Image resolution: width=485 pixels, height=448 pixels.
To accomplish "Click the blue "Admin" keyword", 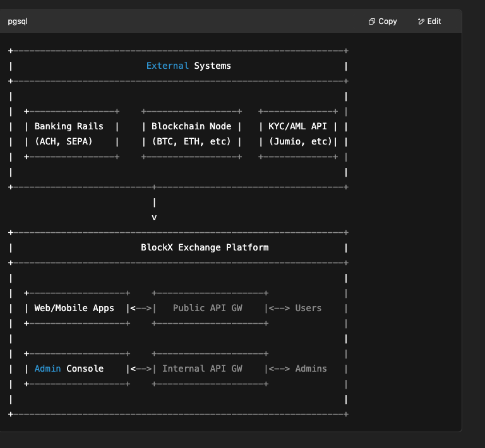I will (x=47, y=368).
